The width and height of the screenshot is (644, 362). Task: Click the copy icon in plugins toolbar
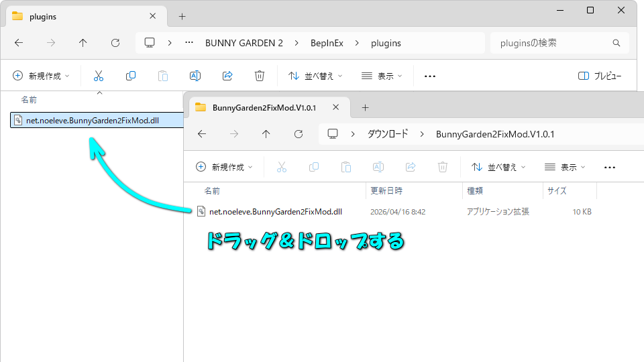[x=131, y=76]
